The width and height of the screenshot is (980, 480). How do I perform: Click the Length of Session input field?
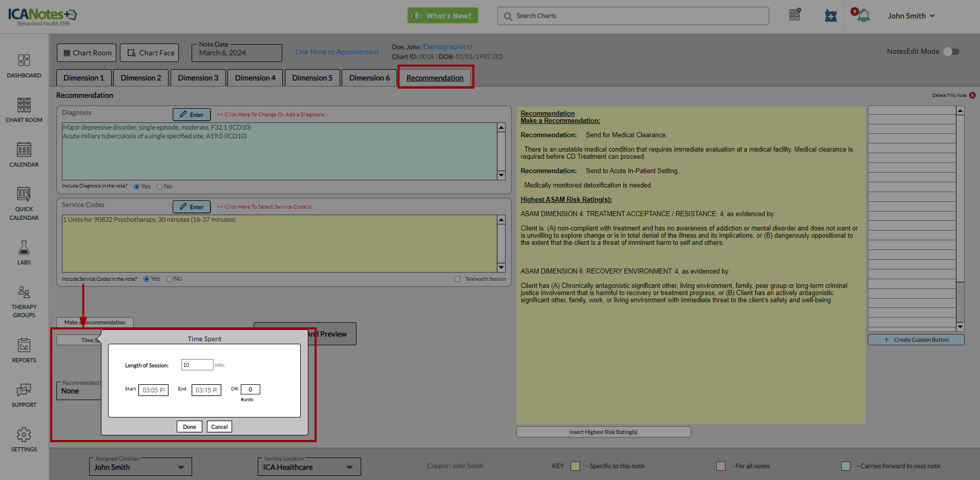(x=197, y=365)
